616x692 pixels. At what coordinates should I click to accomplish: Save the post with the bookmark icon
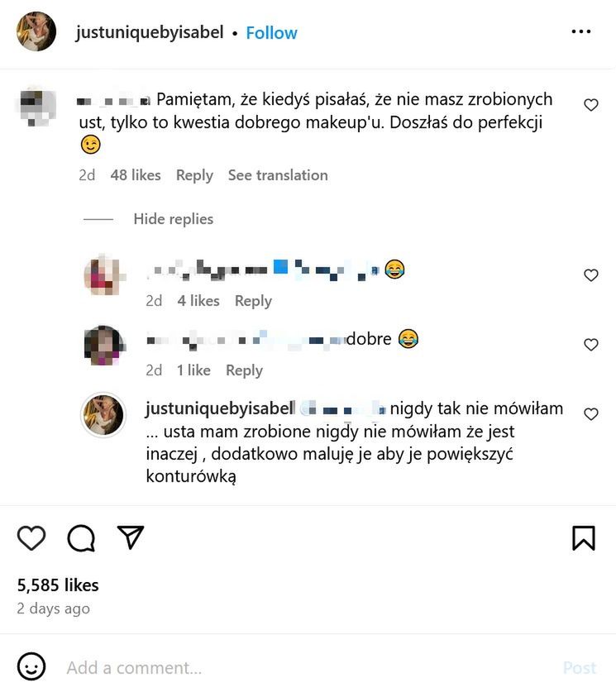point(584,538)
